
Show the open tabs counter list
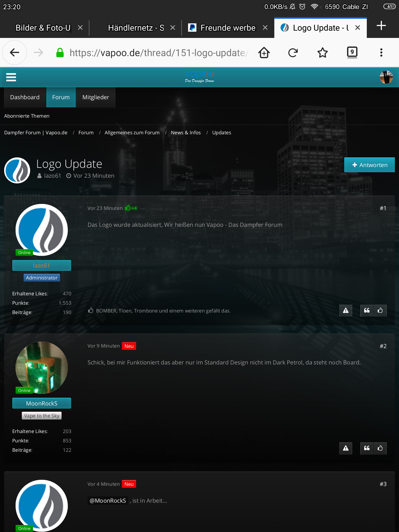pos(352,53)
